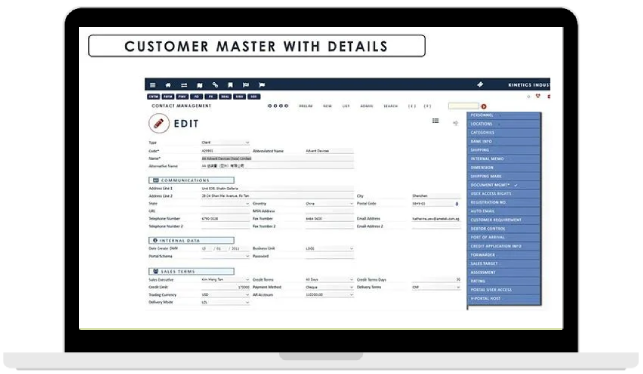Open the map icon in top bar

[x=200, y=85]
